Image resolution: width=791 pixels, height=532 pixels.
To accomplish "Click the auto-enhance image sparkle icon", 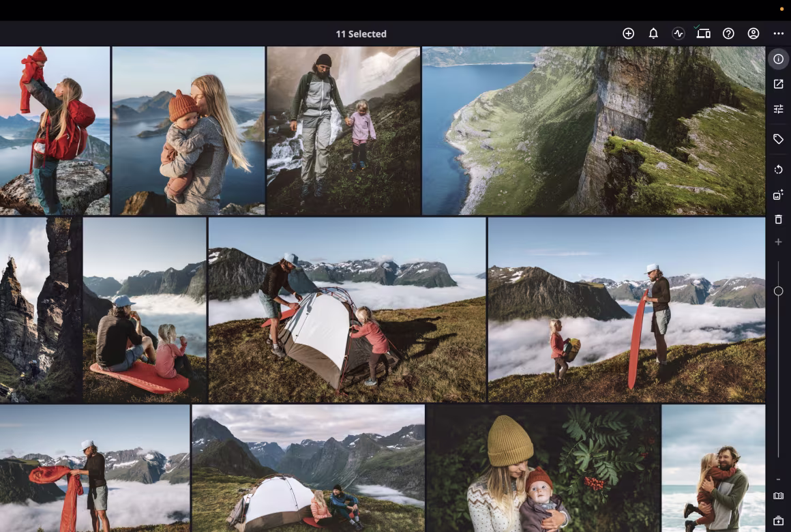I will [778, 195].
